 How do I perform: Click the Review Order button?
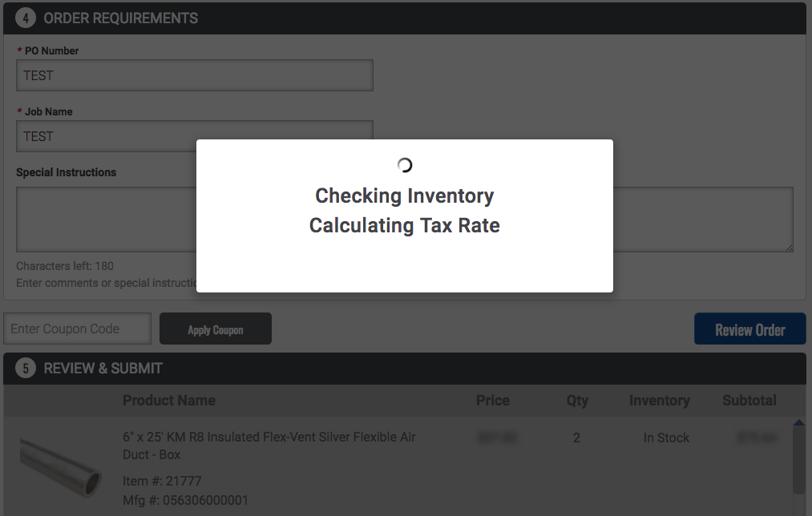click(749, 329)
